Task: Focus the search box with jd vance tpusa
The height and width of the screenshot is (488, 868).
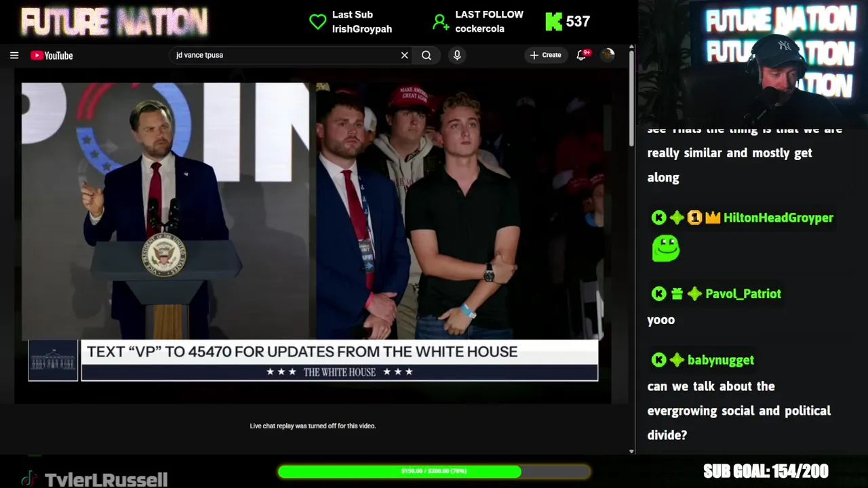Action: coord(285,56)
